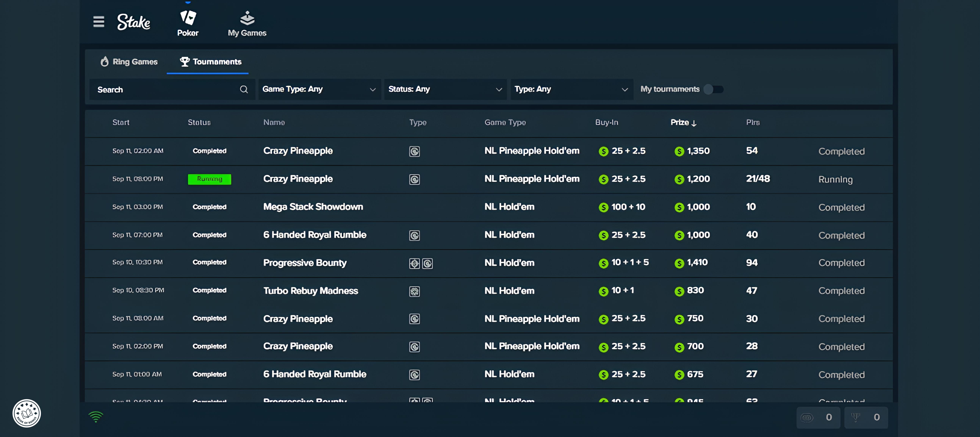Click the Type column header
Screen dimensions: 980x437
418,122
